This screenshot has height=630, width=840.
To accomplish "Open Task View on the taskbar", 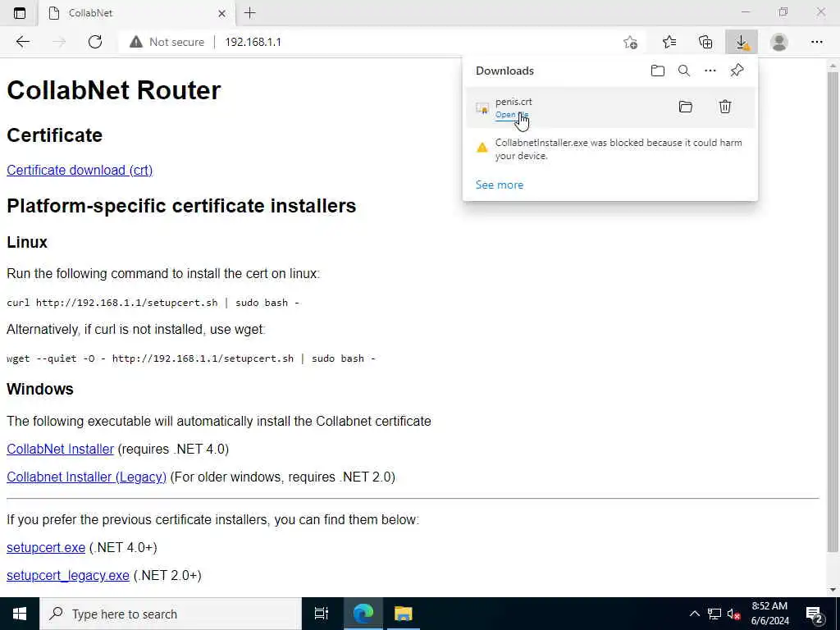I will point(322,614).
